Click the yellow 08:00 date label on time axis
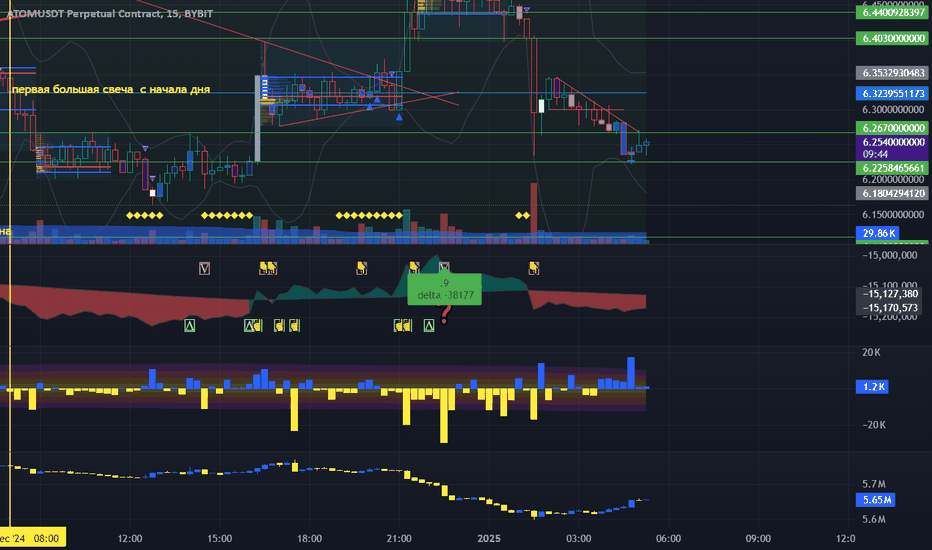Viewport: 932px width, 550px height. 33,538
